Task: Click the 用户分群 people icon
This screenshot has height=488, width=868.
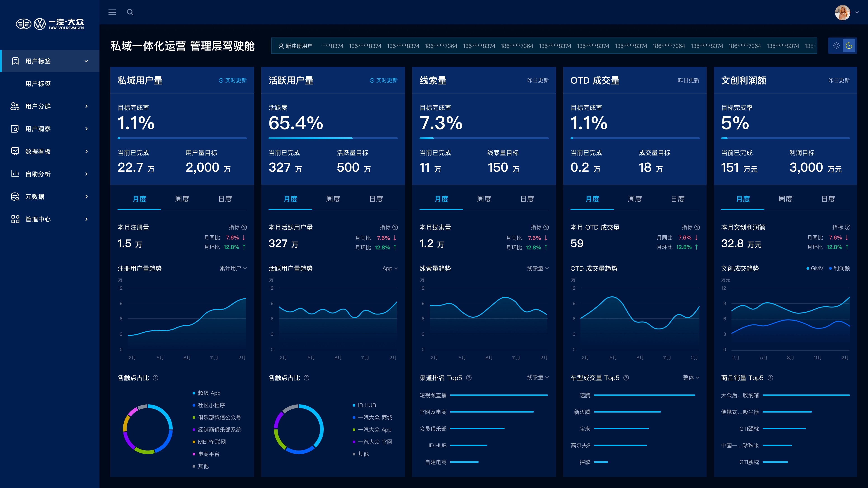Action: point(15,106)
